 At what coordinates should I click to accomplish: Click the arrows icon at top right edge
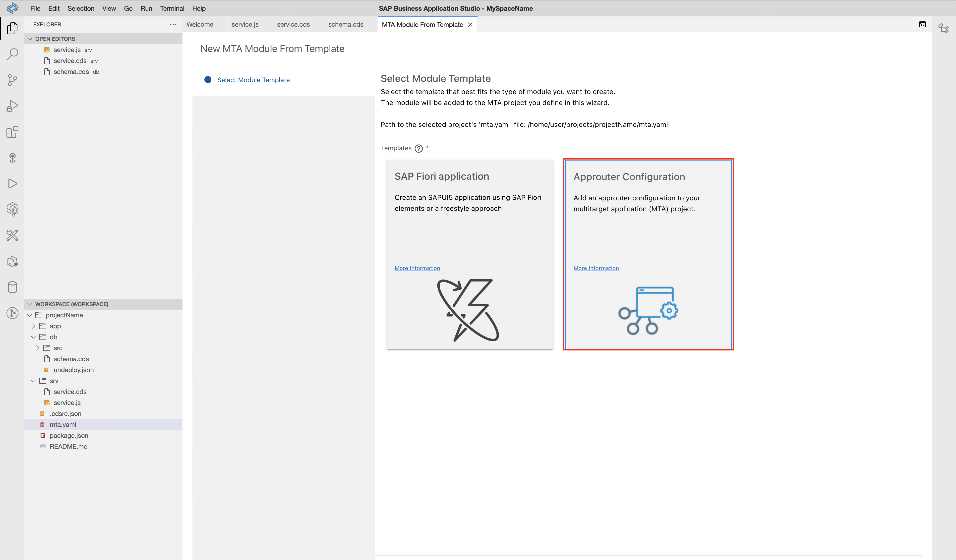point(944,28)
